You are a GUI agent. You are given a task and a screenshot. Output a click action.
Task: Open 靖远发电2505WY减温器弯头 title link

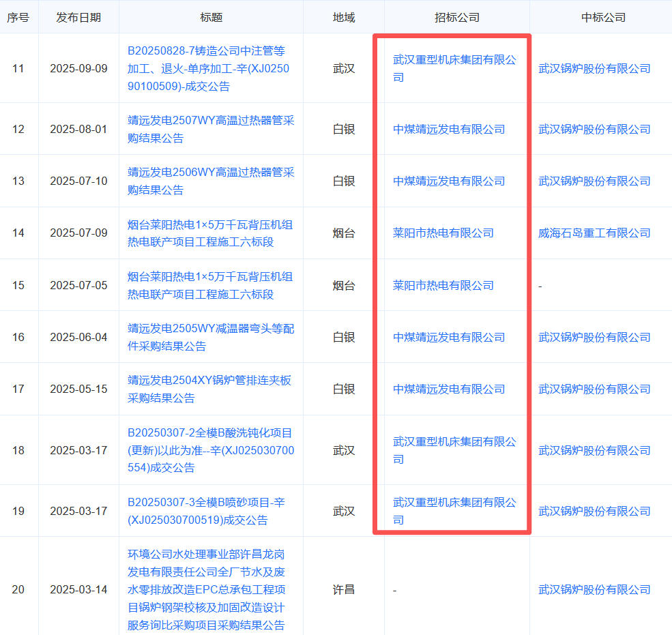point(211,337)
